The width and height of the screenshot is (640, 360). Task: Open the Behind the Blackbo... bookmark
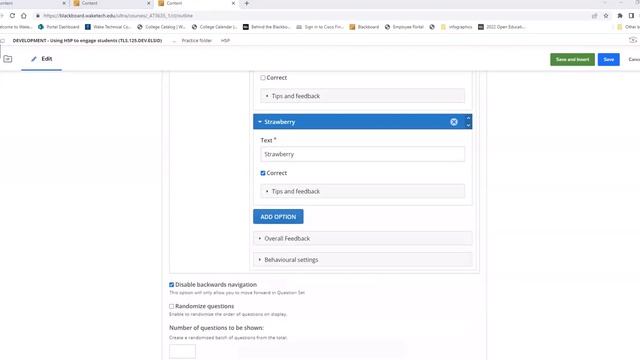[x=267, y=27]
